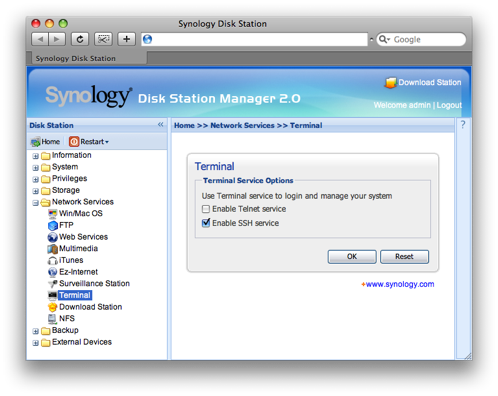Click the Download Station header link
Viewport: 498px width, 396px height.
point(430,82)
